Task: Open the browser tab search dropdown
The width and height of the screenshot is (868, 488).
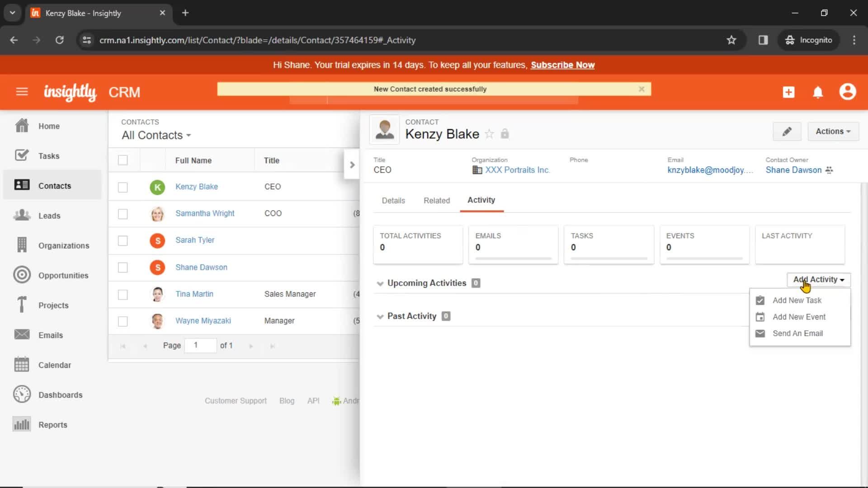Action: 13,13
